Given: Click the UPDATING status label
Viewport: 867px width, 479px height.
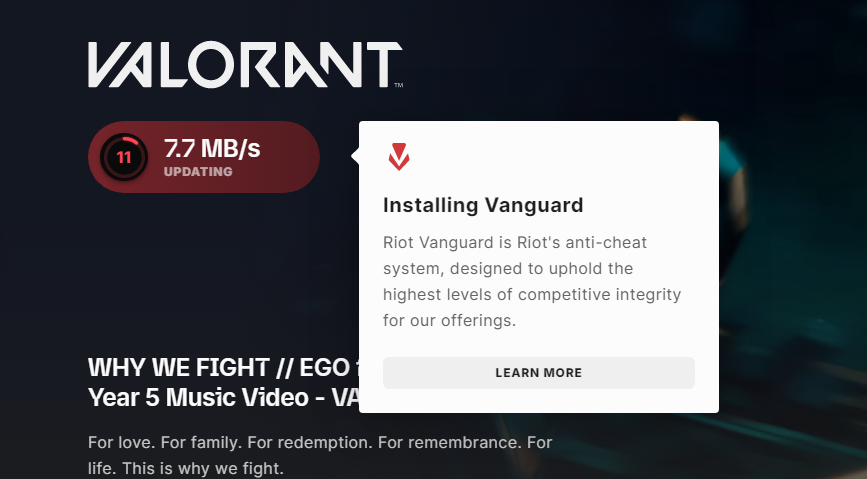Looking at the screenshot, I should (198, 171).
